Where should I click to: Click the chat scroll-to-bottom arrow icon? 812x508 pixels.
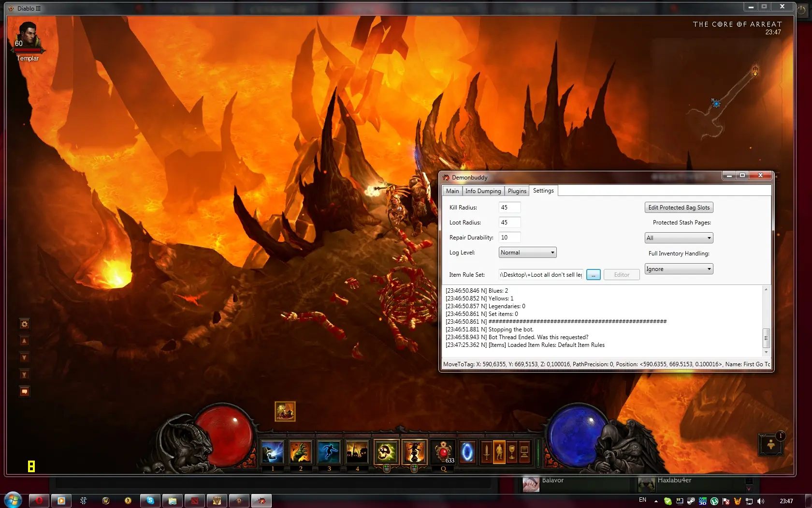point(24,375)
